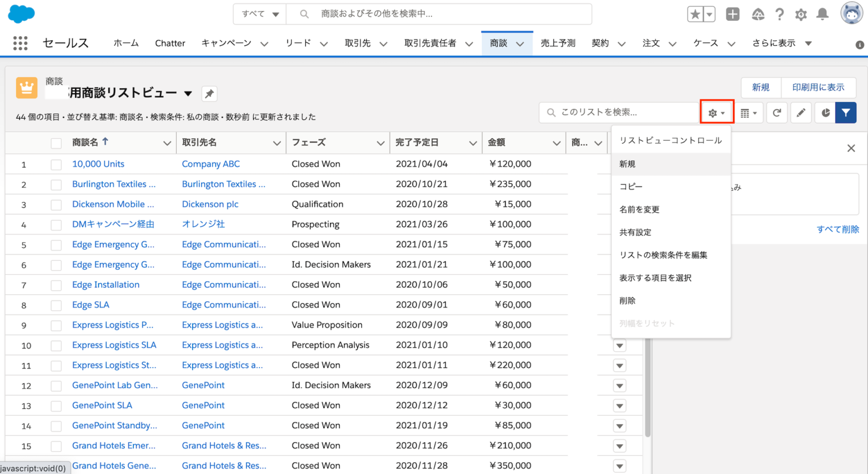Open row actions for GenePoint SLA
Viewport: 868px width, 474px height.
[x=620, y=406]
